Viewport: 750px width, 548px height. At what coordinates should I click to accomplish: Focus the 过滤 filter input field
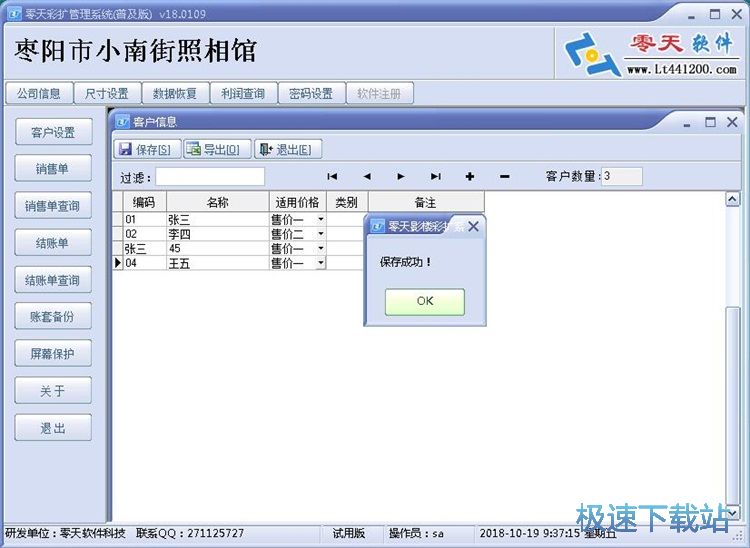210,176
